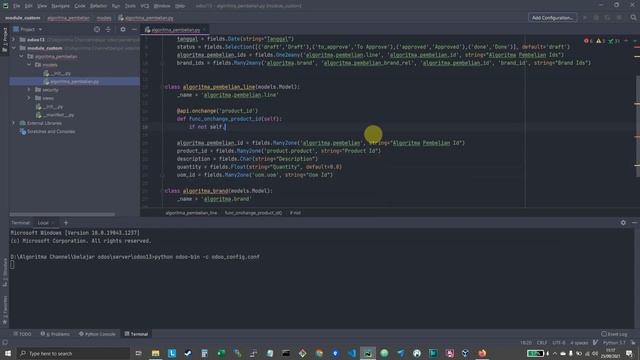The image size is (640, 360).
Task: Open the VCS menu
Action: 145,6
